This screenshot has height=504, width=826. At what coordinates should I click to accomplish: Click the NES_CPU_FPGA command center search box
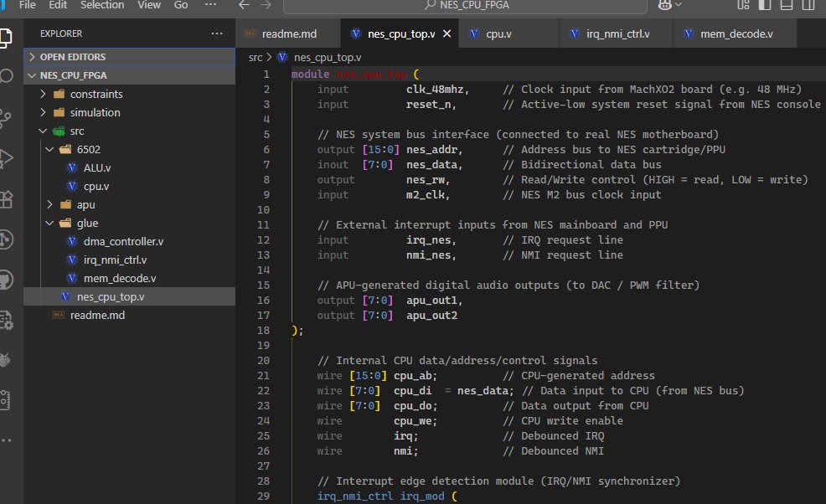click(465, 5)
